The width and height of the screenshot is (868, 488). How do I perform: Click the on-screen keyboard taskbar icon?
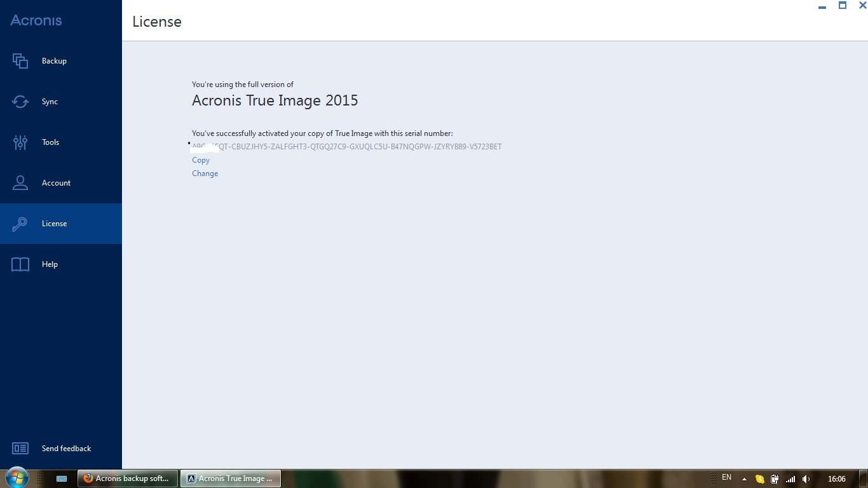click(x=62, y=479)
